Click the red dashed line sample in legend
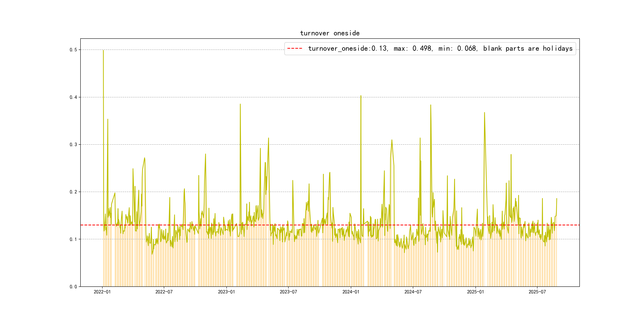The image size is (644, 322). (x=295, y=48)
